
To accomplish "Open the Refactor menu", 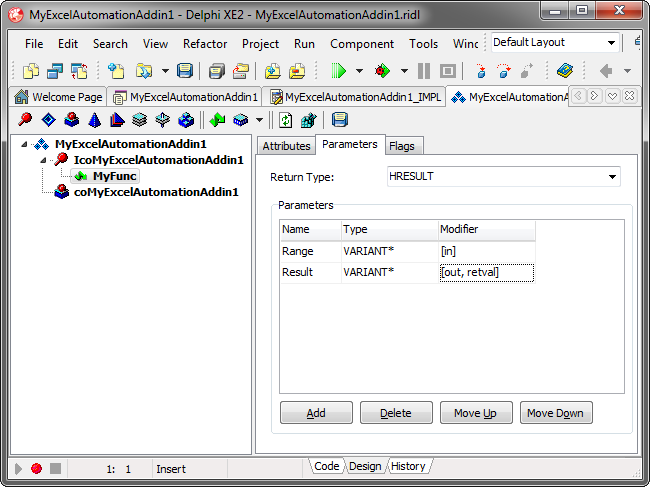I will pyautogui.click(x=205, y=44).
